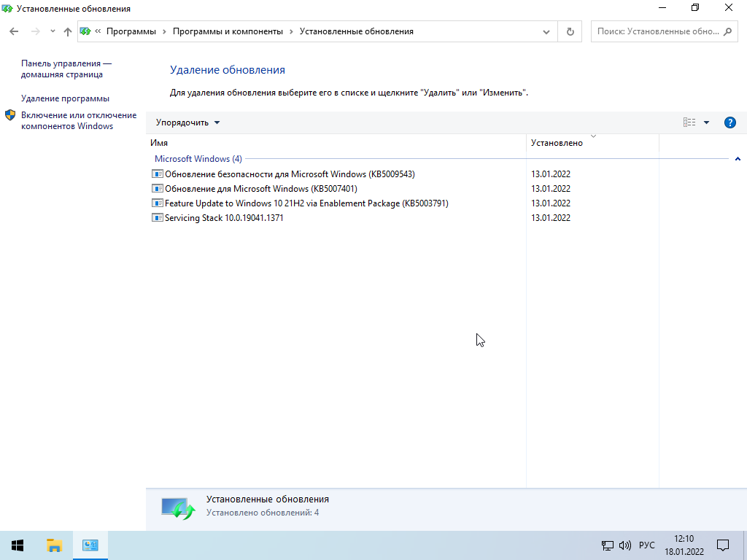The image size is (747, 560).
Task: Sort by the 'Имя' column header
Action: (x=336, y=143)
